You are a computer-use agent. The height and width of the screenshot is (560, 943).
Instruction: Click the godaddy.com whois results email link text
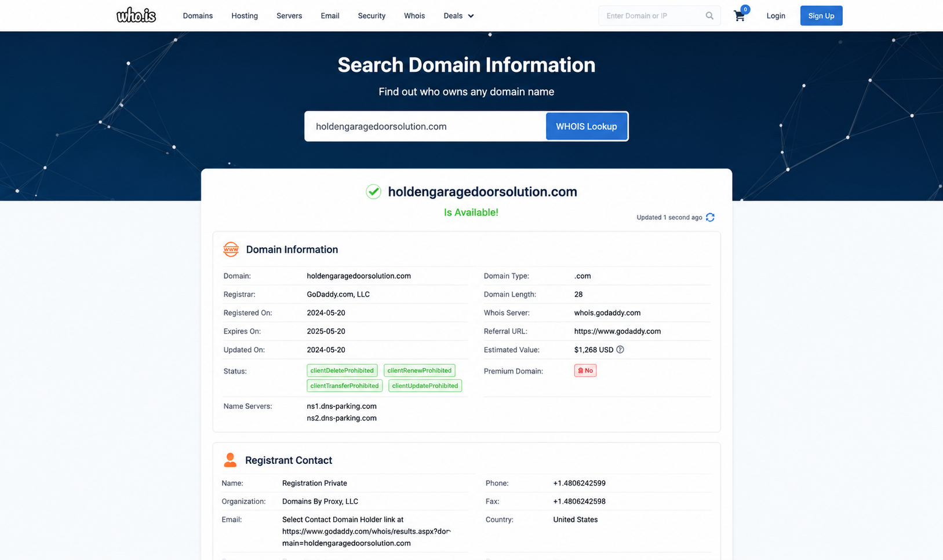click(x=366, y=532)
